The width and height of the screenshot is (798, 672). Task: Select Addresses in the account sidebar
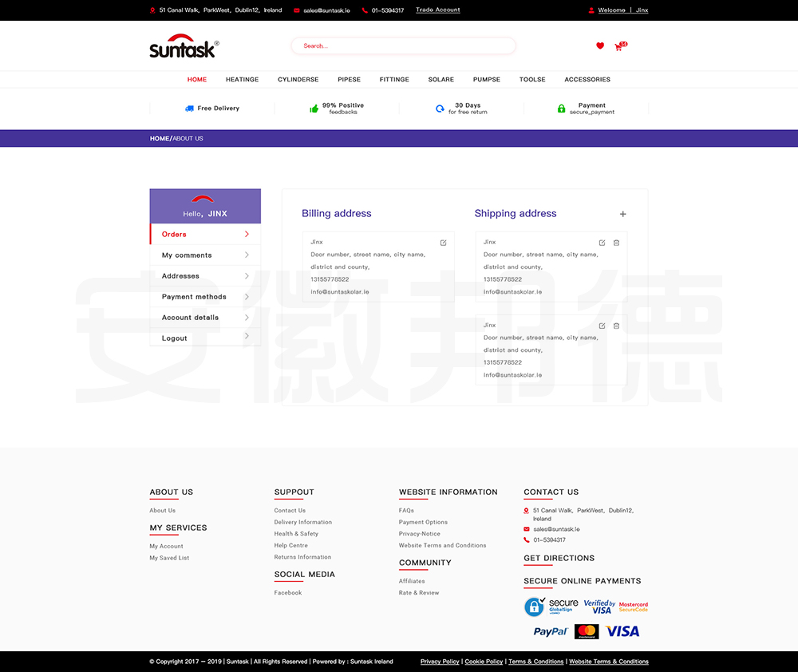[181, 276]
